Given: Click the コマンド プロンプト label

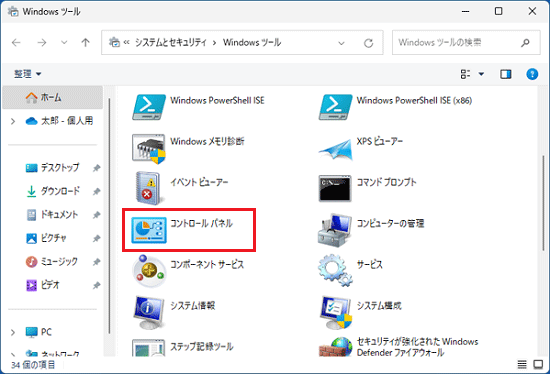Looking at the screenshot, I should [x=386, y=182].
